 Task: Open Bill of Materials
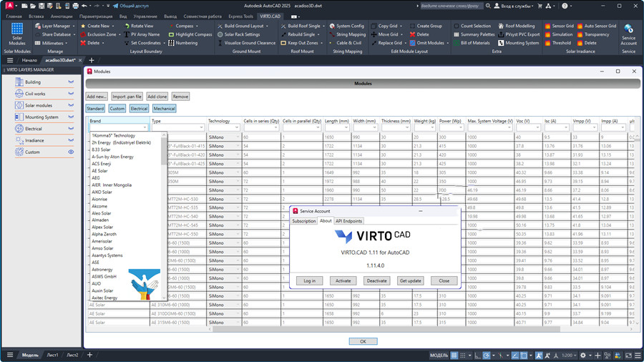coord(472,43)
